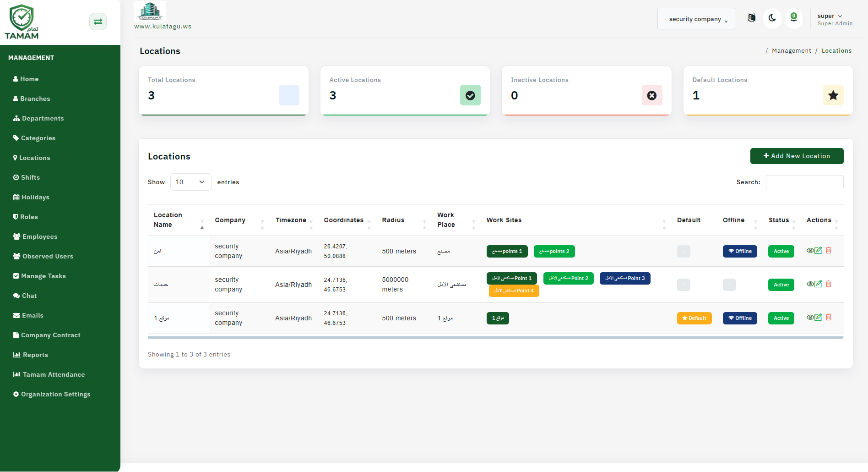
Task: Open Manage Tasks in the sidebar
Action: tap(39, 276)
